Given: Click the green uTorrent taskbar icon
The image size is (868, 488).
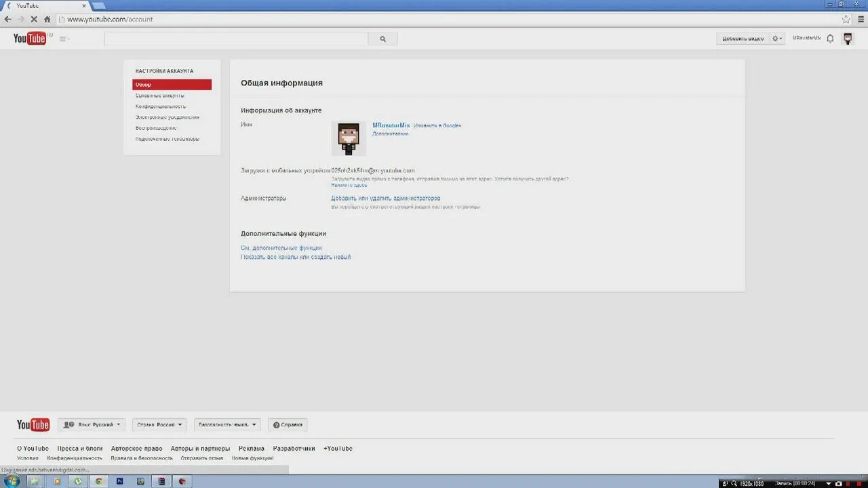Looking at the screenshot, I should click(78, 481).
